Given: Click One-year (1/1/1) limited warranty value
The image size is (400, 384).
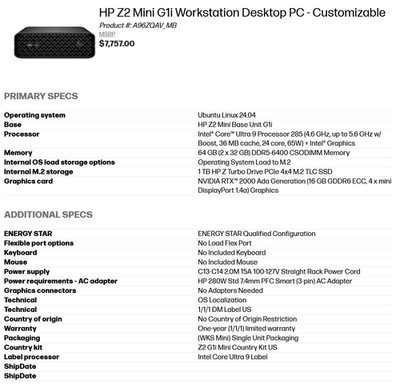Looking at the screenshot, I should [x=247, y=329].
